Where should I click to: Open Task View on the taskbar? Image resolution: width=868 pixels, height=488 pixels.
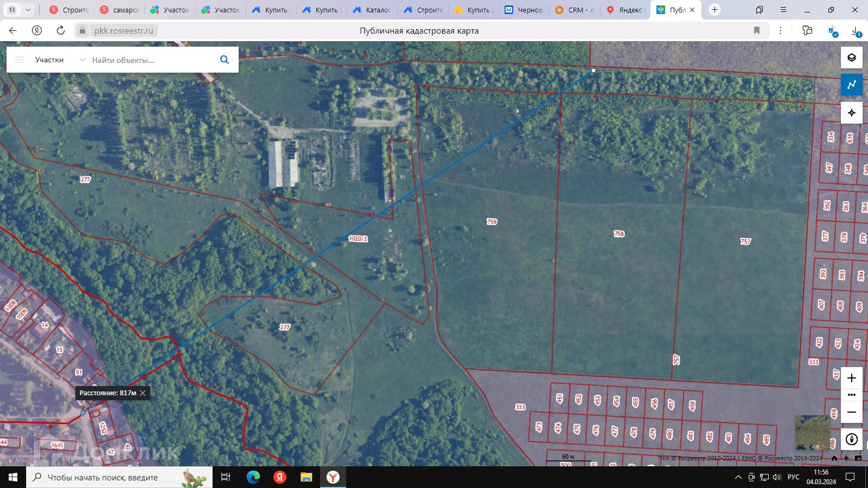point(225,477)
